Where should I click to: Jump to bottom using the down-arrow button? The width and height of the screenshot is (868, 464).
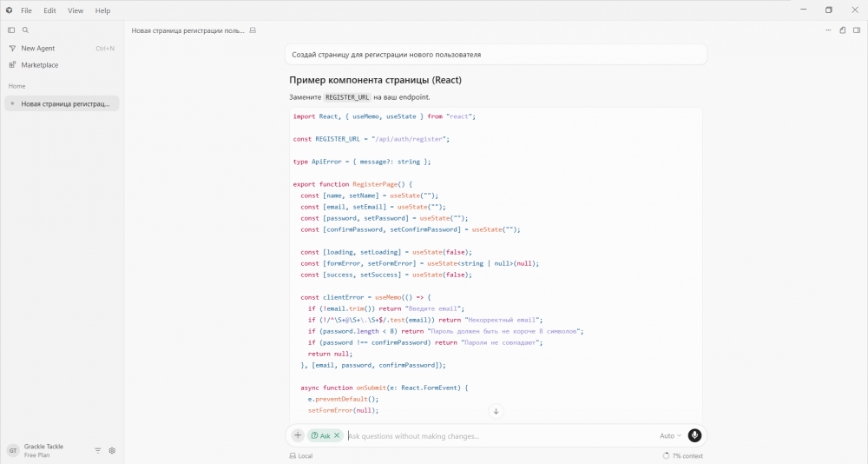496,411
